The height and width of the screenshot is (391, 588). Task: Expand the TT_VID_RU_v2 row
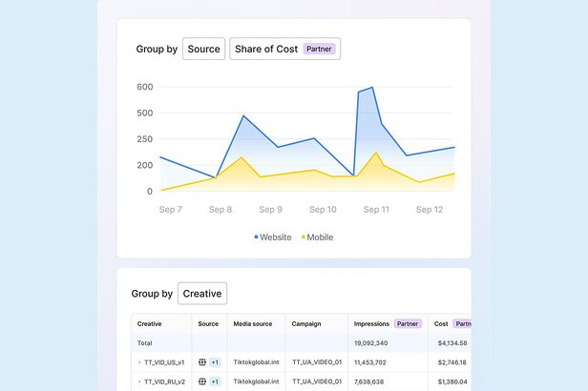pos(139,381)
